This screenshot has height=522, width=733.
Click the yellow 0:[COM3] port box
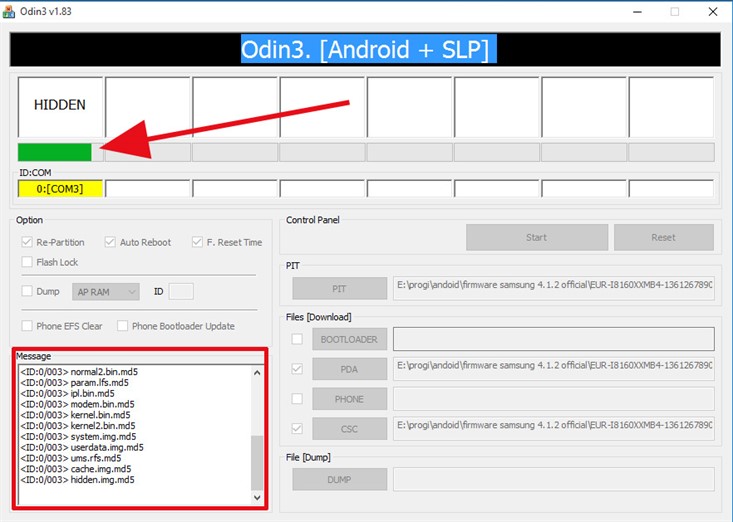(60, 189)
